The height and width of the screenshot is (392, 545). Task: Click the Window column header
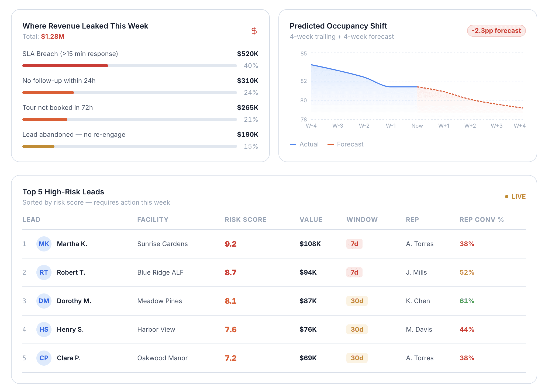pyautogui.click(x=362, y=220)
